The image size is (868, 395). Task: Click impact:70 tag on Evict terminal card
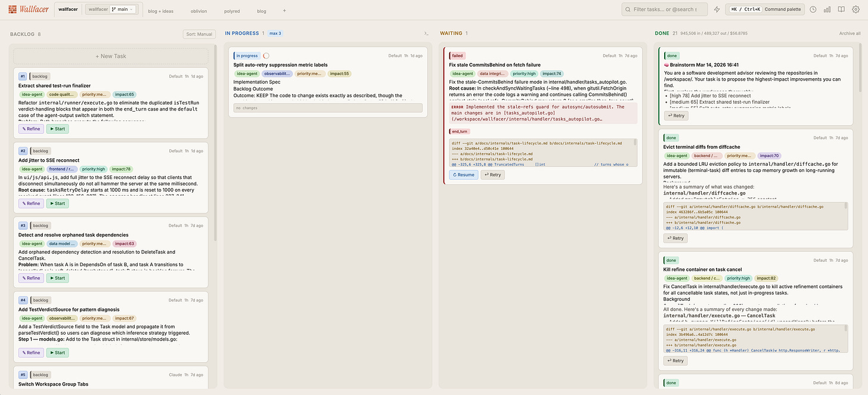tap(769, 156)
